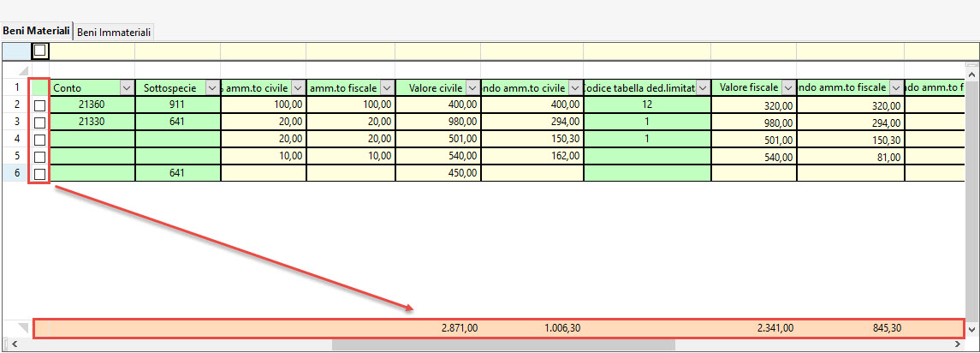Open the Valore civile filter dropdown
Viewport: 980px width, 353px height.
pos(472,88)
